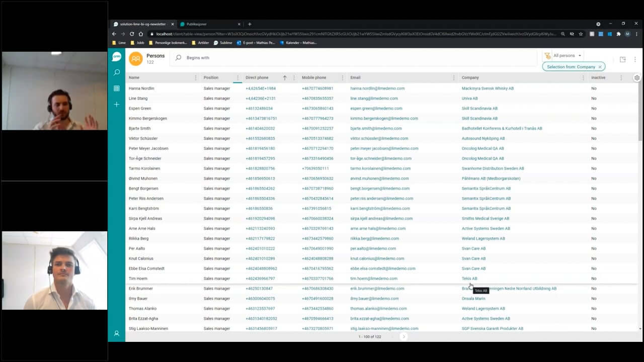
Task: Select the Viktor Schüssler row name
Action: tap(143, 138)
